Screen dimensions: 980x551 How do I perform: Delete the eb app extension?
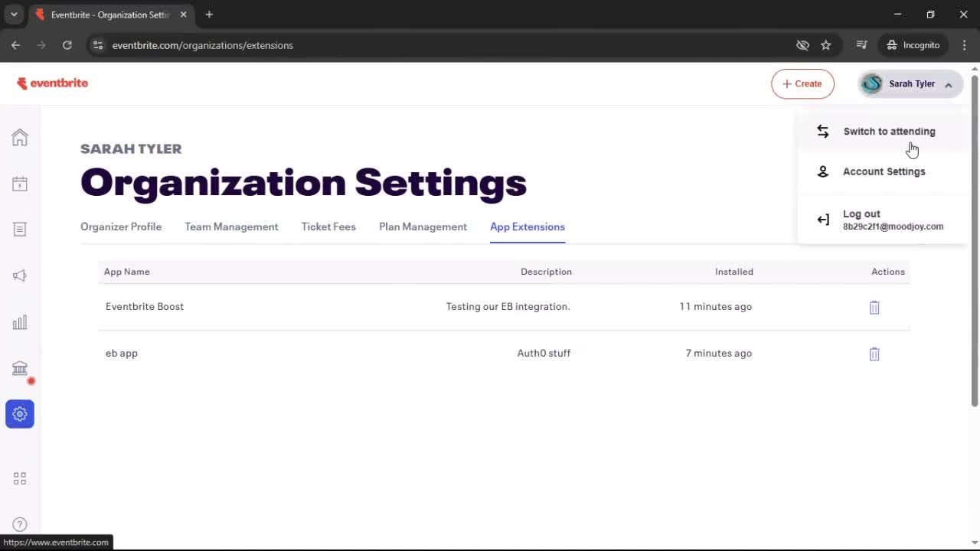coord(874,354)
